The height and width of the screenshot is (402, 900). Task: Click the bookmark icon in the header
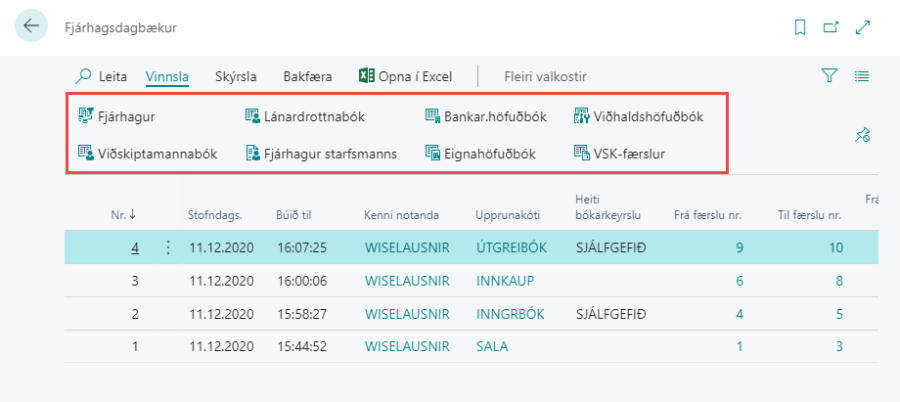pyautogui.click(x=799, y=28)
